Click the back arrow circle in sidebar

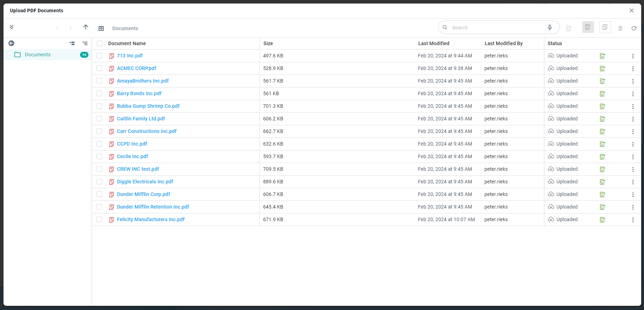[x=12, y=43]
